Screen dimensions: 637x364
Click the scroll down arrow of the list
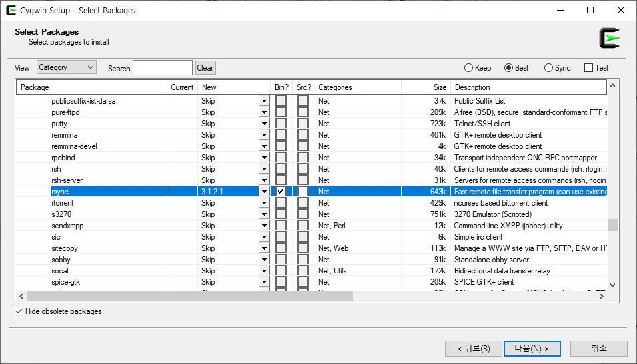[x=612, y=285]
